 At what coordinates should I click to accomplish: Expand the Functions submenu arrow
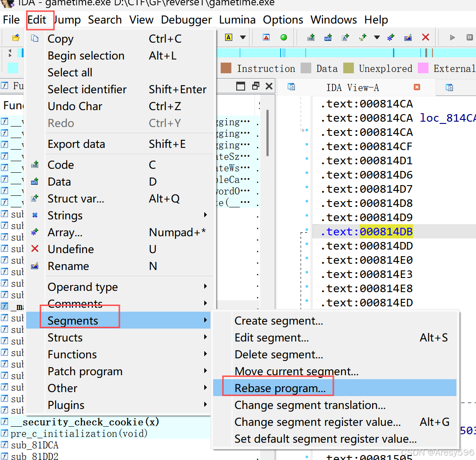pyautogui.click(x=206, y=354)
